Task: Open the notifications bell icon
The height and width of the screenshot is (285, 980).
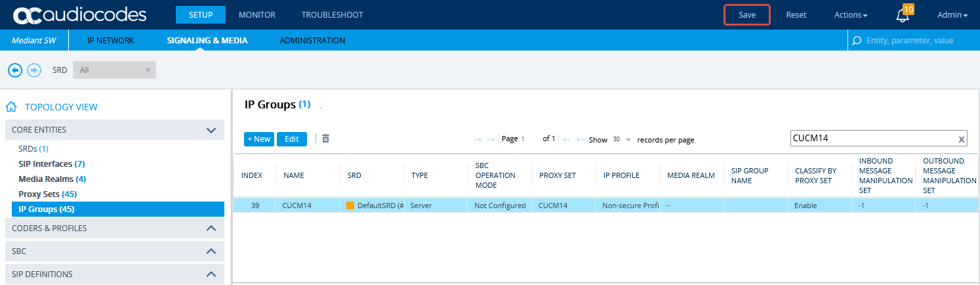Action: (x=903, y=15)
